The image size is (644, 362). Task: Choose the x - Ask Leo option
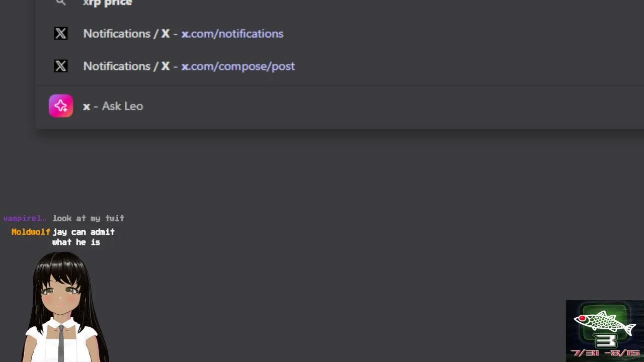[113, 106]
